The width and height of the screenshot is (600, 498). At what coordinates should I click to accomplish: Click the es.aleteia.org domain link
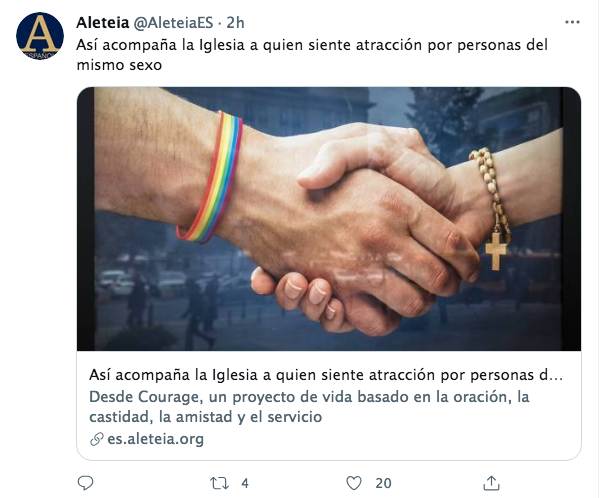point(155,439)
